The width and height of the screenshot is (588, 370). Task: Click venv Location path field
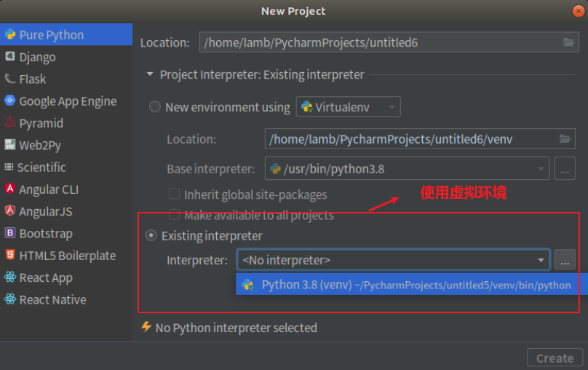tap(420, 139)
